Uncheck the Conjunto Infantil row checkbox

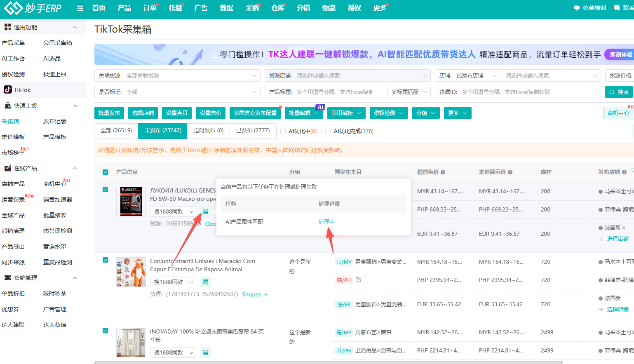tap(105, 260)
